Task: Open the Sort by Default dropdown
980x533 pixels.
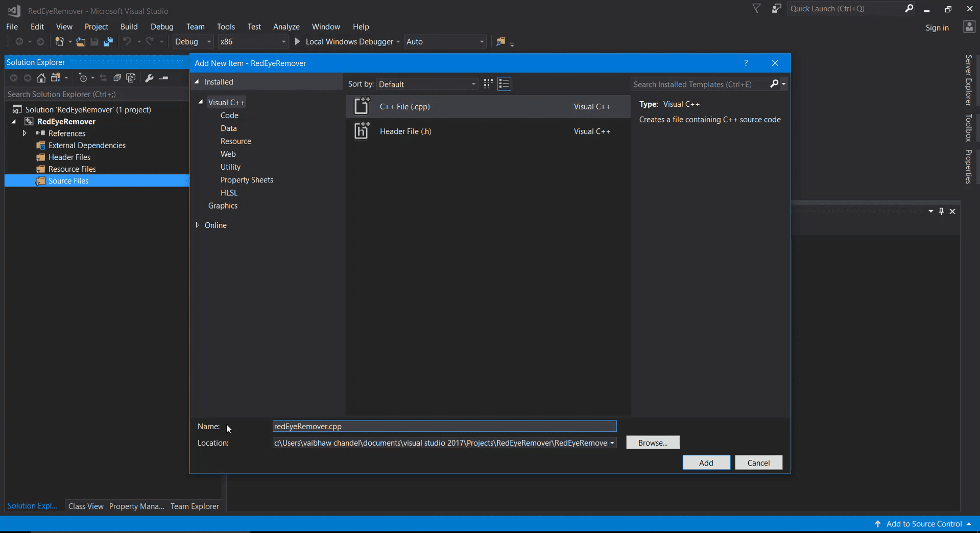Action: [427, 84]
